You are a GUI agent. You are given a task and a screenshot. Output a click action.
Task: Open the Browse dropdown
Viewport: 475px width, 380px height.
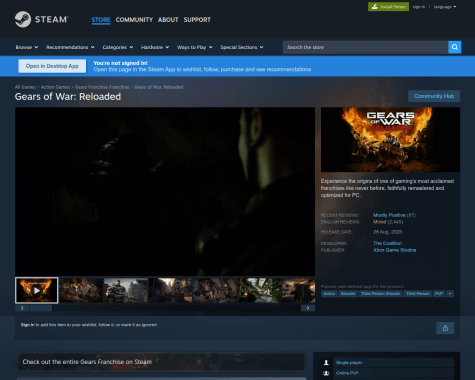pos(27,47)
